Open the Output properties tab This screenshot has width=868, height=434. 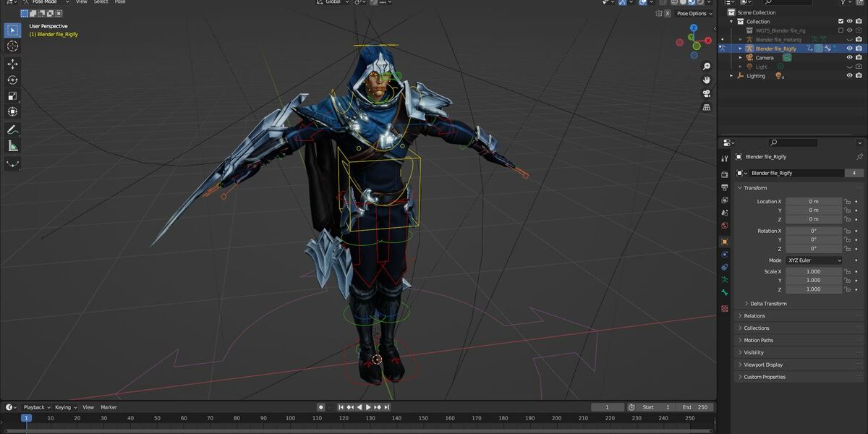click(x=725, y=187)
